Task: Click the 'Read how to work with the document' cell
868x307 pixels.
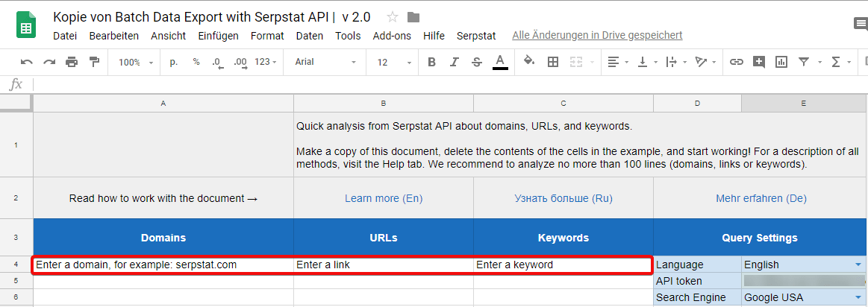Action: coord(163,198)
